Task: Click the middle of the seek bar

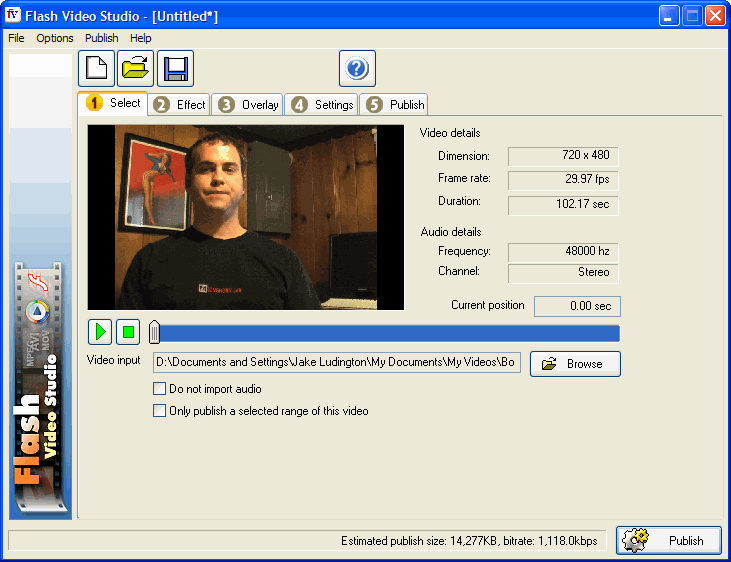Action: click(x=385, y=333)
